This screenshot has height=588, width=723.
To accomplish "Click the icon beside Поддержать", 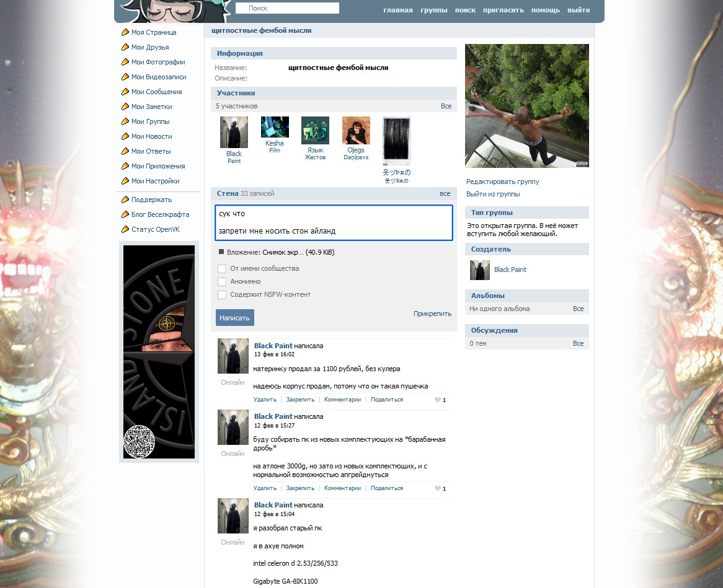I will click(125, 200).
